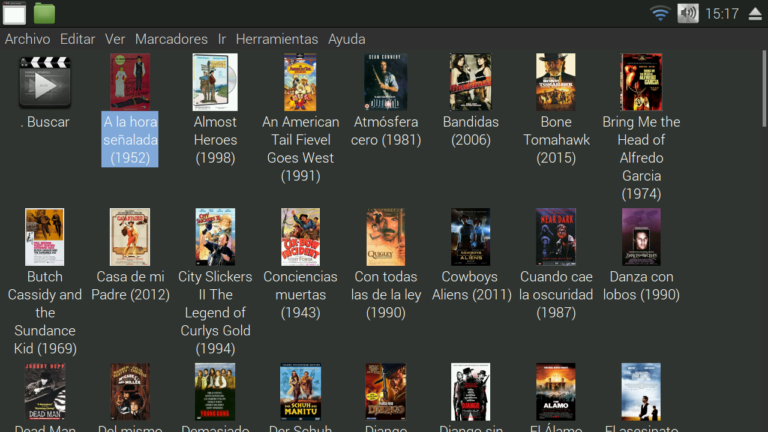Viewport: 768px width, 432px height.
Task: Select the highlighted A la hora señalada (1952) label
Action: pos(130,140)
